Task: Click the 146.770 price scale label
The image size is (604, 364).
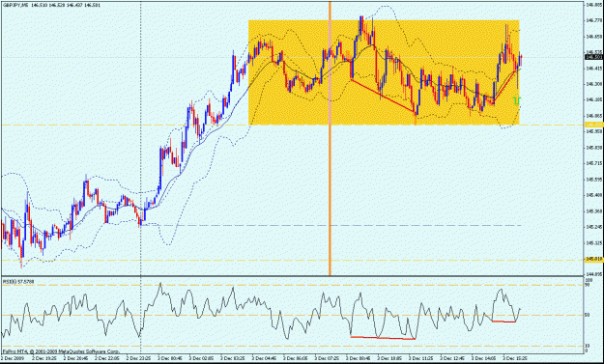Action: pyautogui.click(x=593, y=20)
